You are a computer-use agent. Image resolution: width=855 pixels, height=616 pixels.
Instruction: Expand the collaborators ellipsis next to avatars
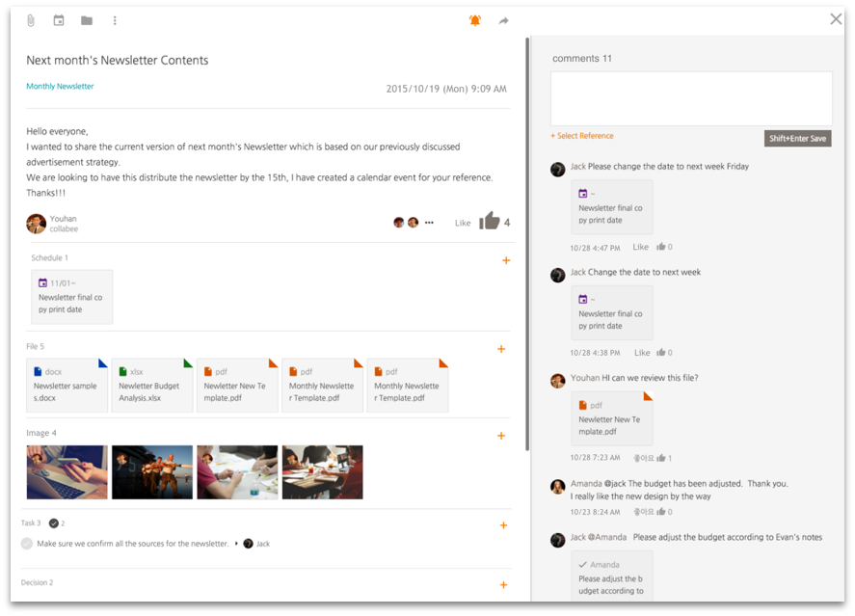[x=429, y=223]
